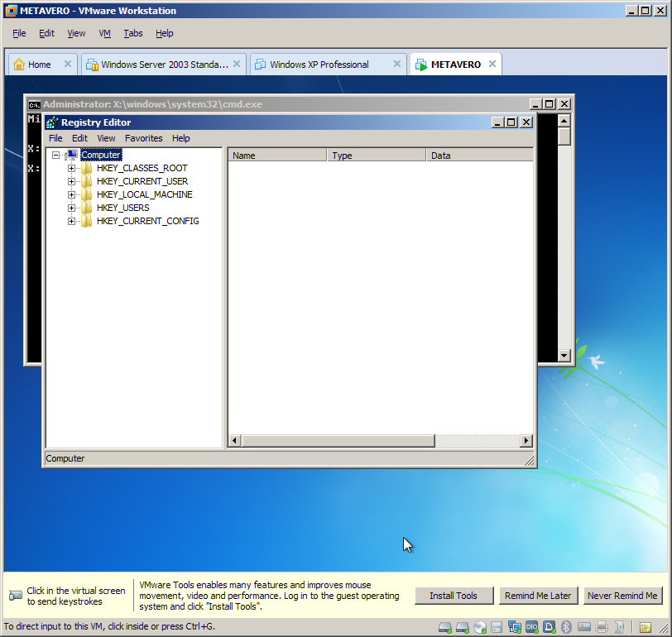
Task: Click the Home tab house icon
Action: pos(19,65)
